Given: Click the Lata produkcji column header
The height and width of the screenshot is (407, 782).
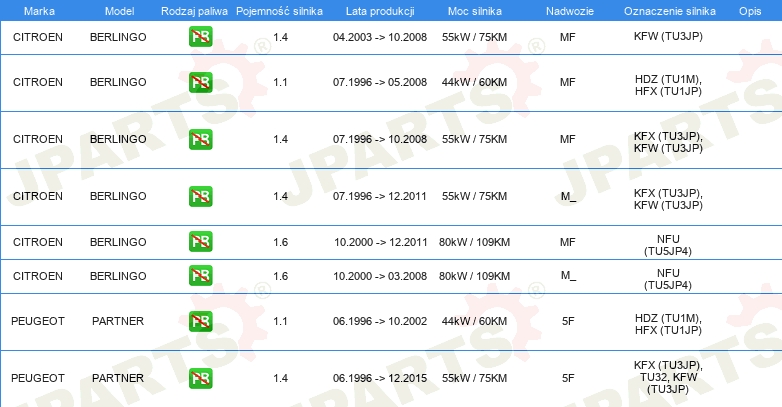Looking at the screenshot, I should coord(380,11).
